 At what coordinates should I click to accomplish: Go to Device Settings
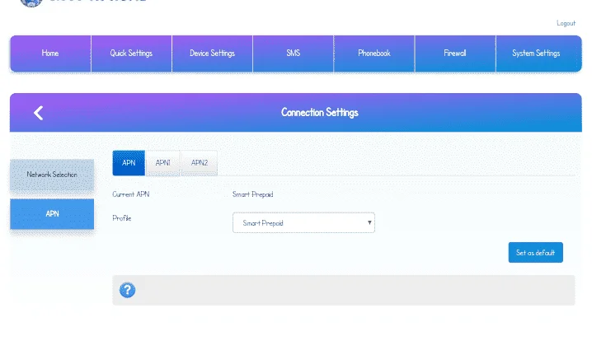coord(212,54)
